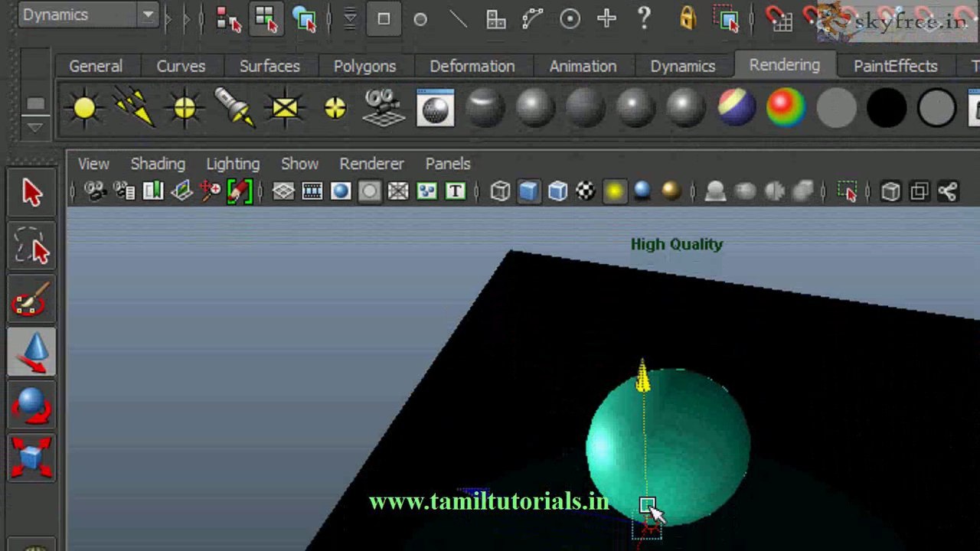Select the camera icon in panel toolbar
The image size is (980, 551).
pyautogui.click(x=95, y=191)
